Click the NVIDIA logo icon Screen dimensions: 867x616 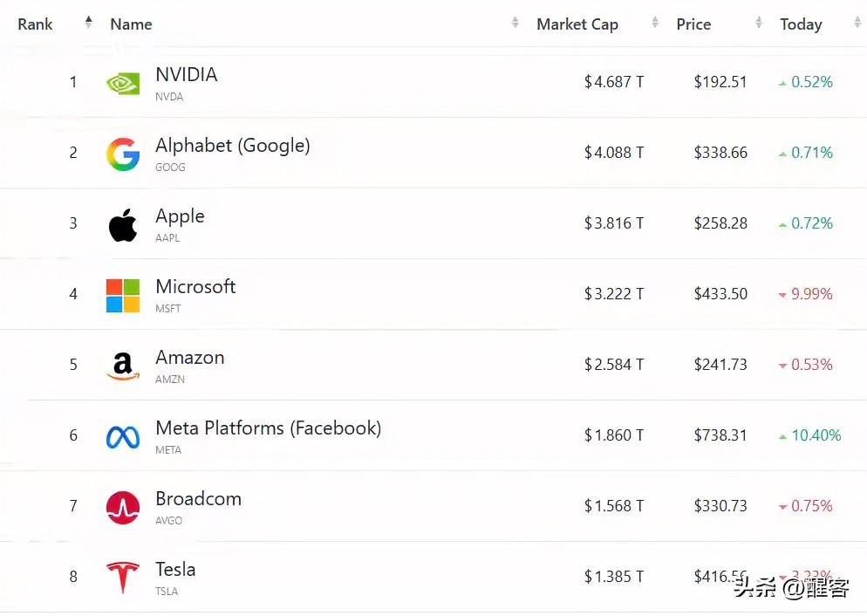123,83
